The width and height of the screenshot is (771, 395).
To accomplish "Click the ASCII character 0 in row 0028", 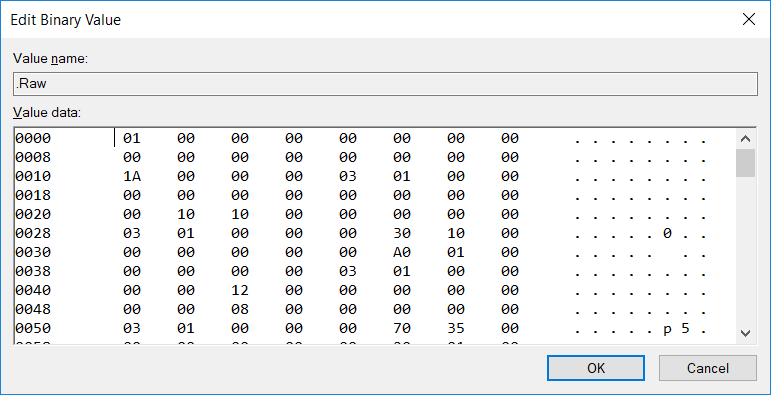I will pos(667,233).
